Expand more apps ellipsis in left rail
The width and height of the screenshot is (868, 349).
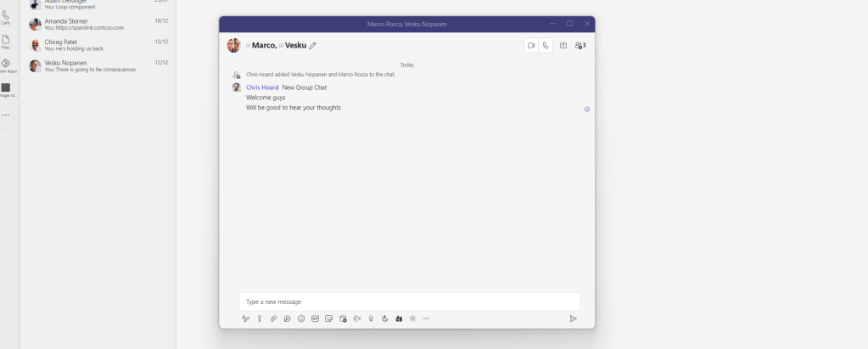coord(6,115)
